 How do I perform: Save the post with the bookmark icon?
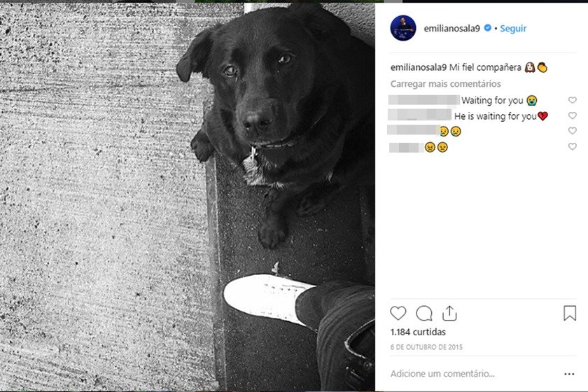point(570,313)
